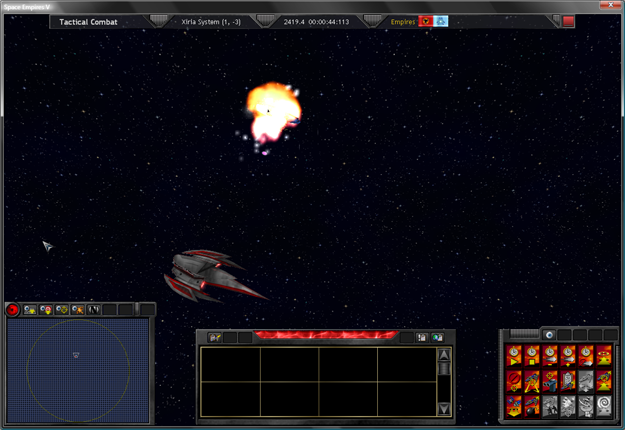Click the red square button on top bar
Screen dimensions: 625x430
(x=568, y=22)
